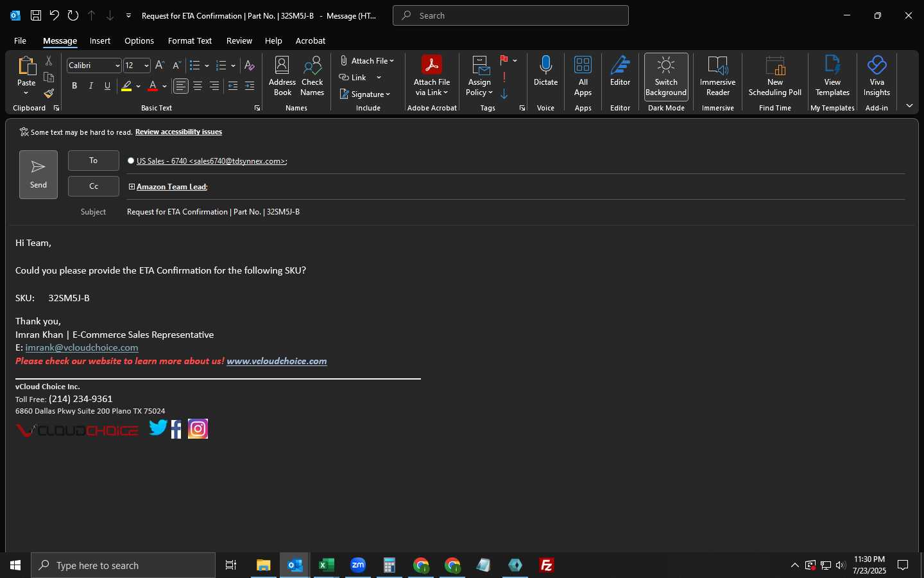Open Viva Insights add-in
The image size is (924, 578).
877,76
